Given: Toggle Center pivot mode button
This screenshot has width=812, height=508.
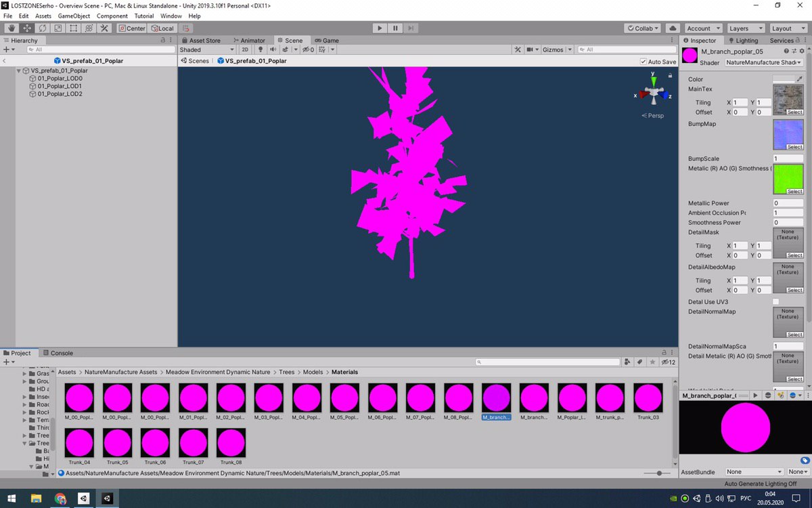Looking at the screenshot, I should (131, 28).
